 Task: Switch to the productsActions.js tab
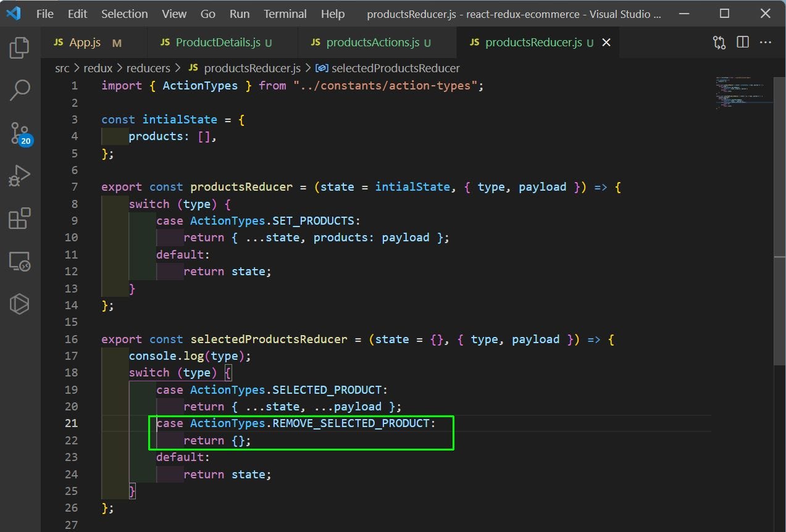pos(377,42)
